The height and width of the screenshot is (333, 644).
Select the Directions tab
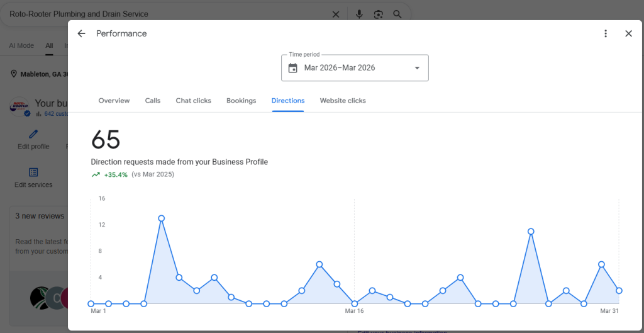288,101
